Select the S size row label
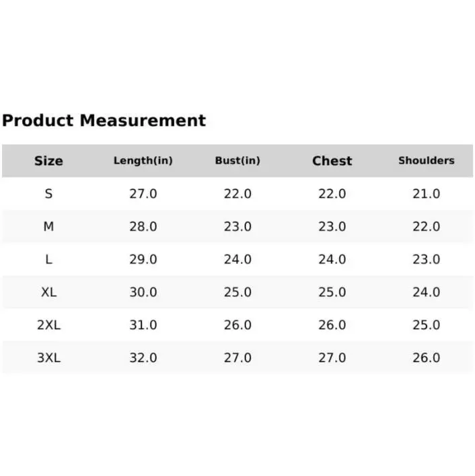475x476 pixels. point(48,194)
